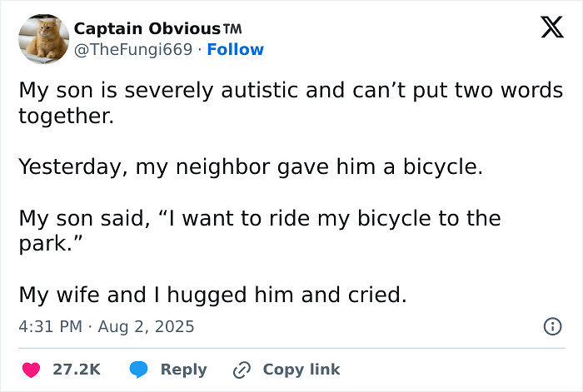Click the copy link chain icon

click(x=242, y=370)
